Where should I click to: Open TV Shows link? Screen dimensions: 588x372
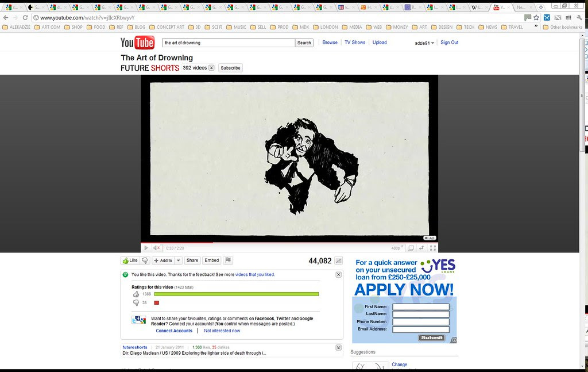point(355,43)
